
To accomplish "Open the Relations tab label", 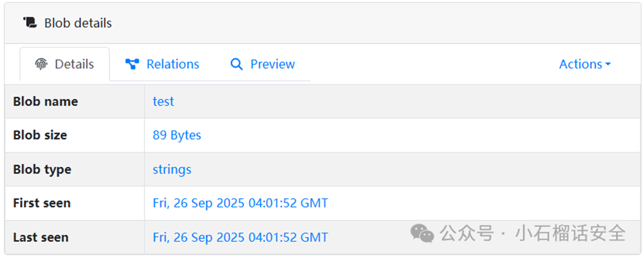I will [173, 64].
